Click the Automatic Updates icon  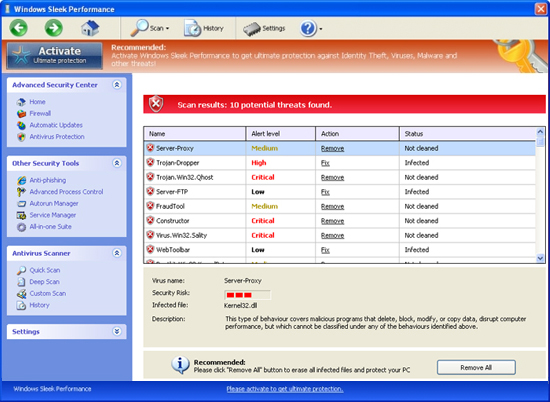(x=21, y=125)
